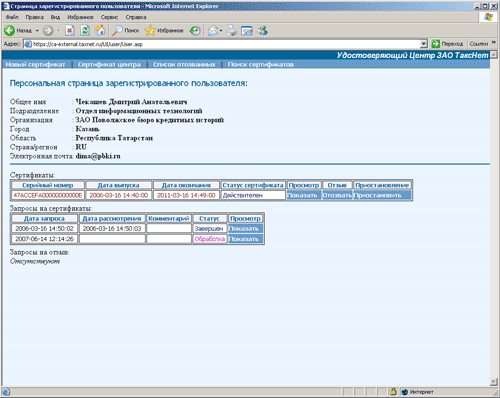Image resolution: width=500 pixels, height=398 pixels.
Task: Click review date 2006-03-16 14:50:03 cell
Action: point(112,229)
